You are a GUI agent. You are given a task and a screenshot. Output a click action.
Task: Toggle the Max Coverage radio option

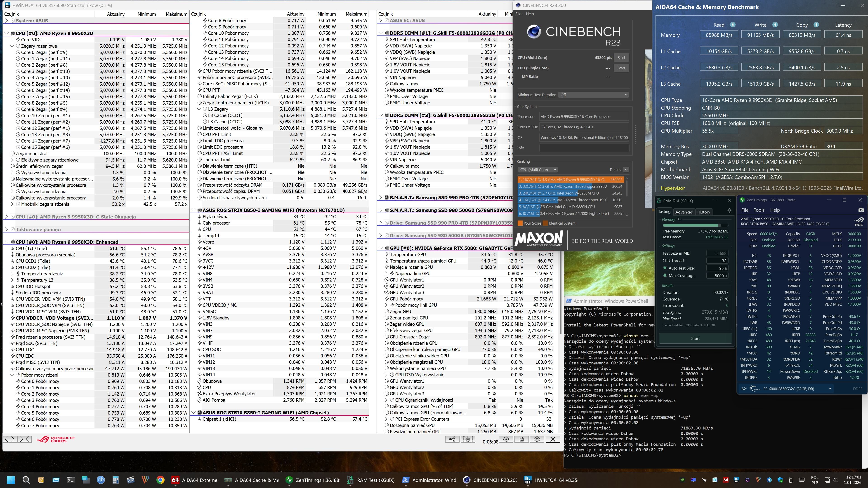665,275
